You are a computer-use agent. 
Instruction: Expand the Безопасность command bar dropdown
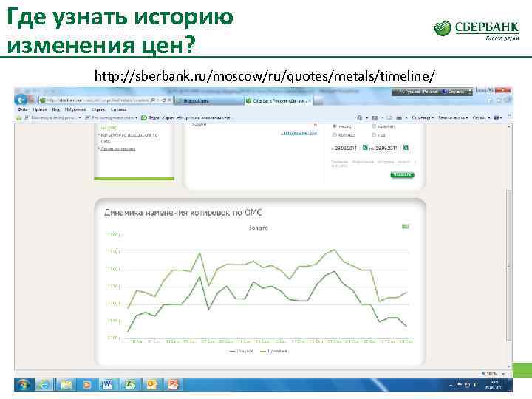453,117
